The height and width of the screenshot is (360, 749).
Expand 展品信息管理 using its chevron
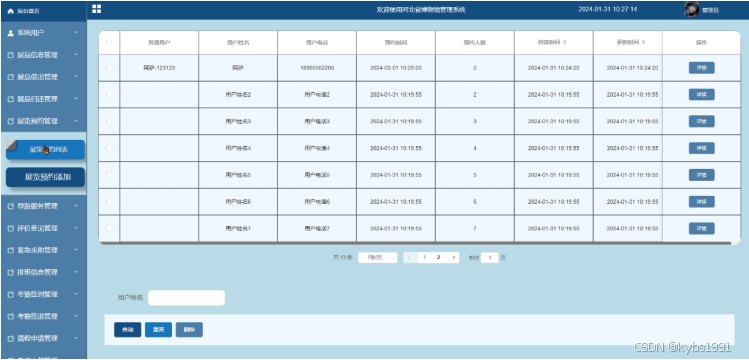76,55
